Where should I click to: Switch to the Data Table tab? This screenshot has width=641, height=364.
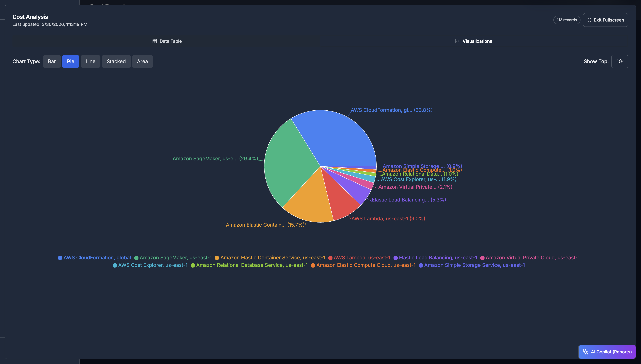tap(167, 41)
